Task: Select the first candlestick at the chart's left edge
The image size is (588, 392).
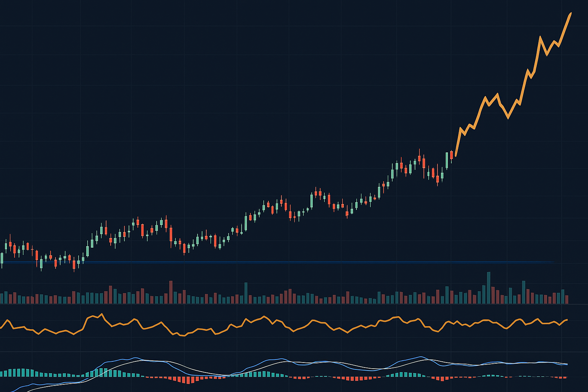Action: tap(2, 258)
